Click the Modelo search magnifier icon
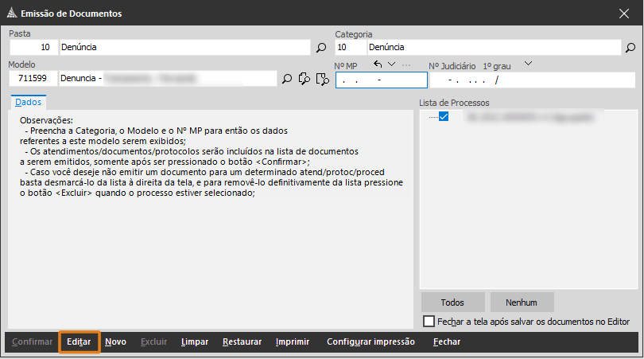This screenshot has height=359, width=644. [x=287, y=79]
